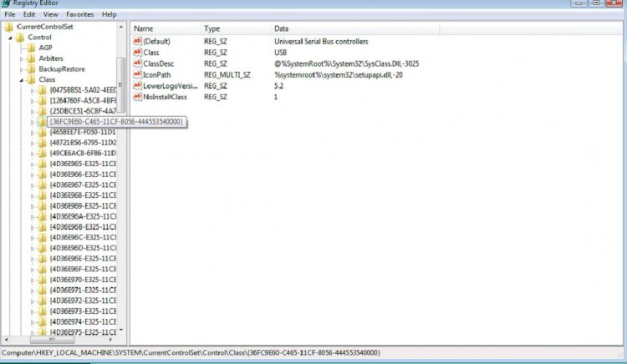This screenshot has height=364, width=627.
Task: Select the {4D36E972-E325 registry key
Action: [83, 301]
